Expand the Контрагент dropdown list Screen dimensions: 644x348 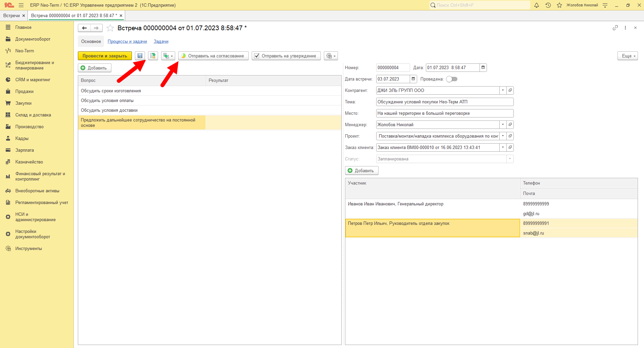(503, 90)
